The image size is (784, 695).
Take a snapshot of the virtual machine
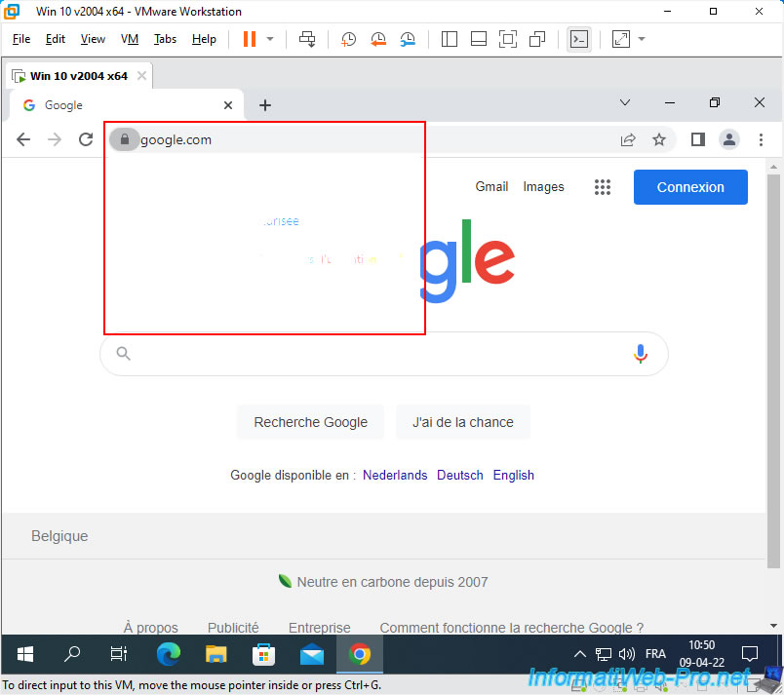click(x=348, y=39)
